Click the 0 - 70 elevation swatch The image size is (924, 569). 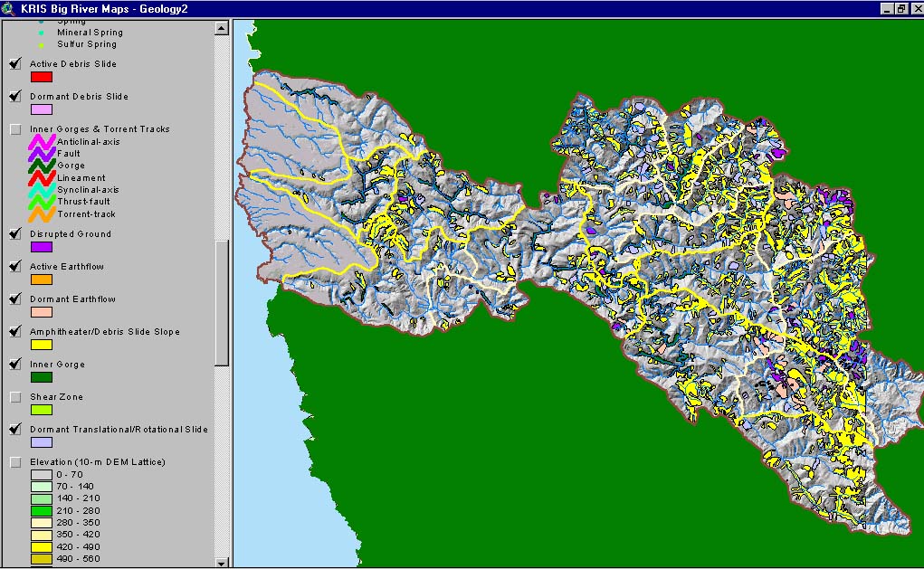coord(42,475)
